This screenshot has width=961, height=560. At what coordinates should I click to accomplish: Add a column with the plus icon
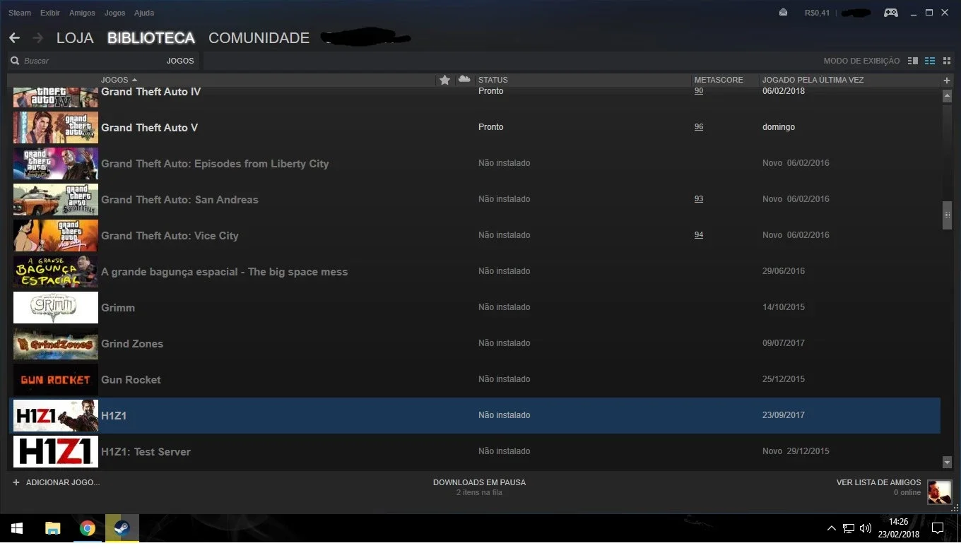point(947,81)
